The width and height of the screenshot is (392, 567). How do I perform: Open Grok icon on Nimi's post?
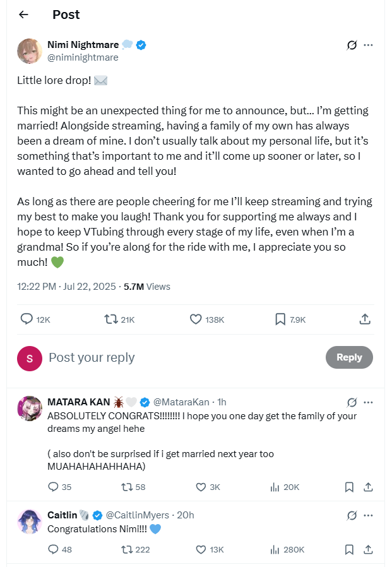352,45
